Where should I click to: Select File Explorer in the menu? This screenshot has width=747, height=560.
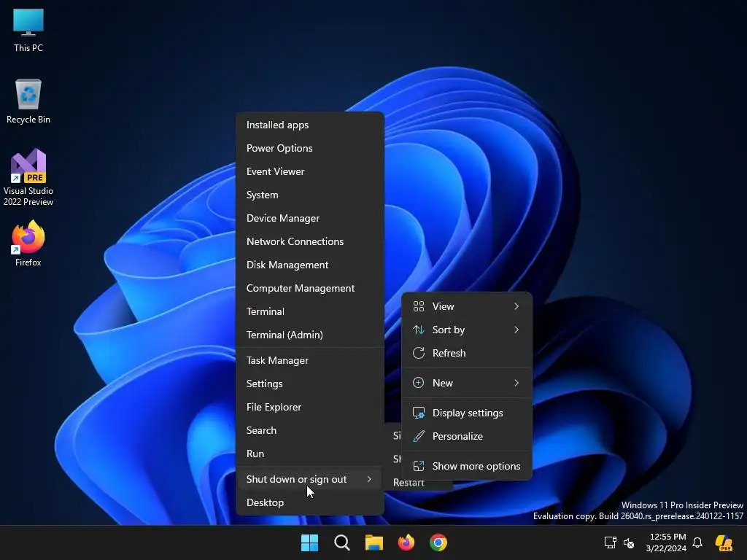click(310, 407)
